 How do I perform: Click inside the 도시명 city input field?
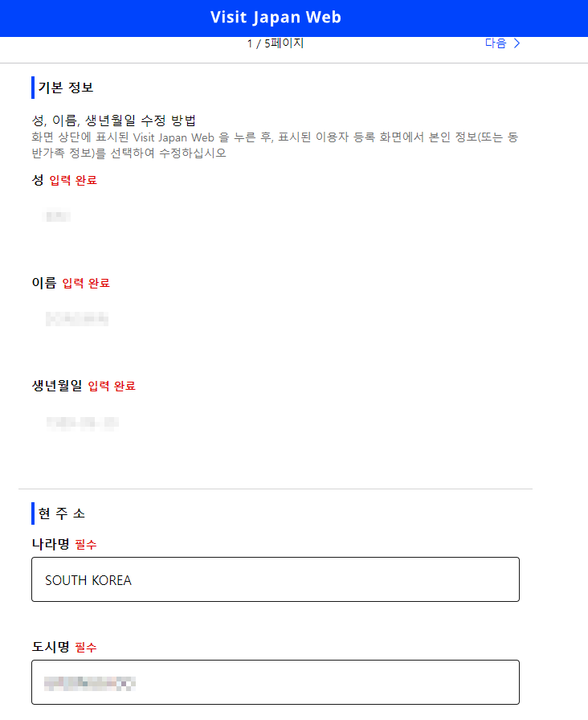276,682
